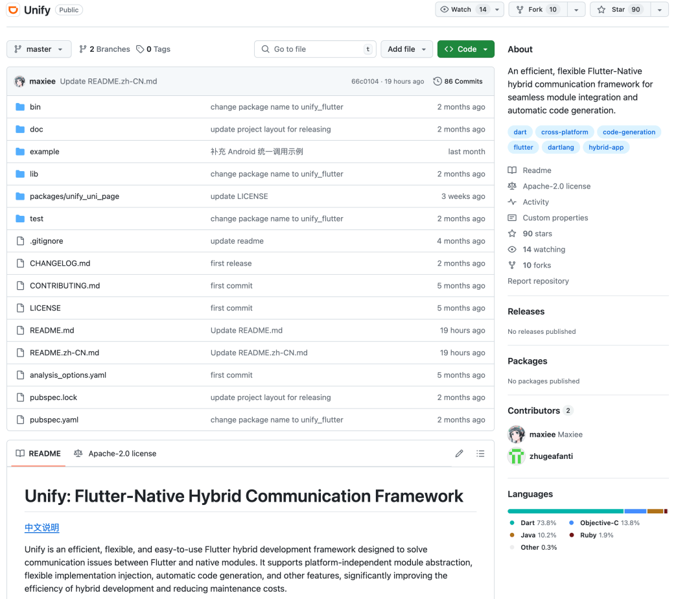700x599 pixels.
Task: Open the Releases heading link
Action: point(526,312)
